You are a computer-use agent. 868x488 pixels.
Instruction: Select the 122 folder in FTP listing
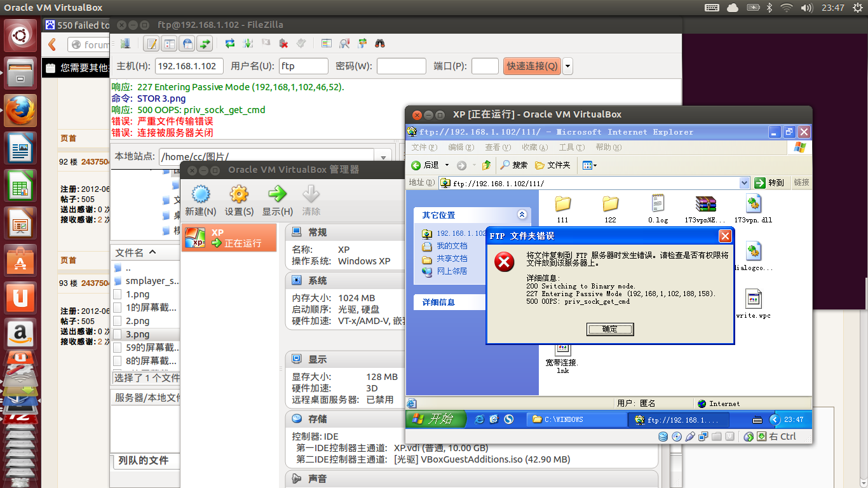coord(610,208)
